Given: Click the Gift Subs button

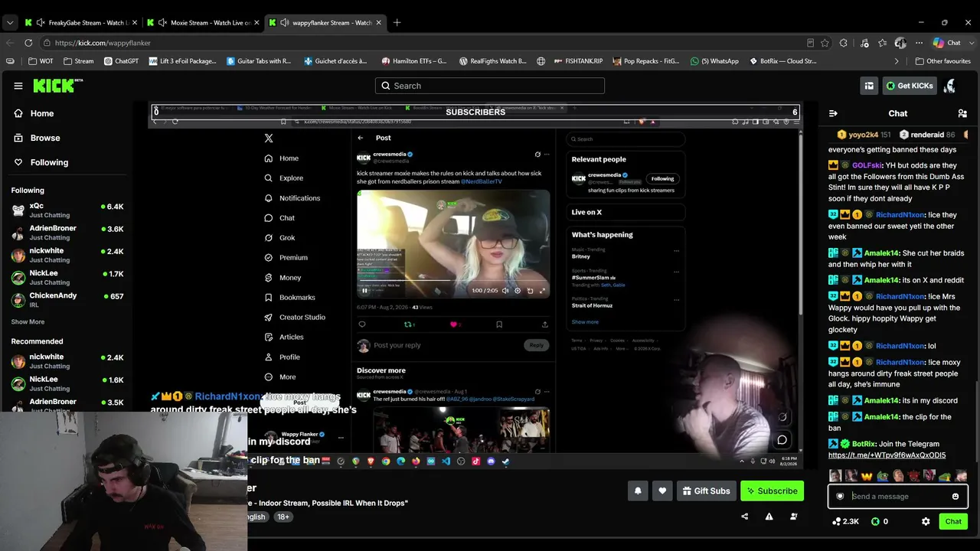Looking at the screenshot, I should pos(706,491).
